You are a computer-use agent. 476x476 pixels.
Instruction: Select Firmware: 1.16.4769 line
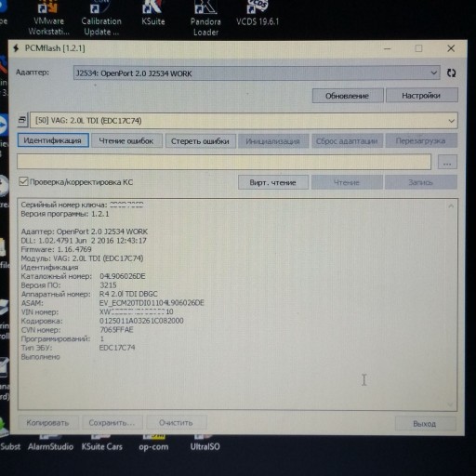[x=56, y=249]
